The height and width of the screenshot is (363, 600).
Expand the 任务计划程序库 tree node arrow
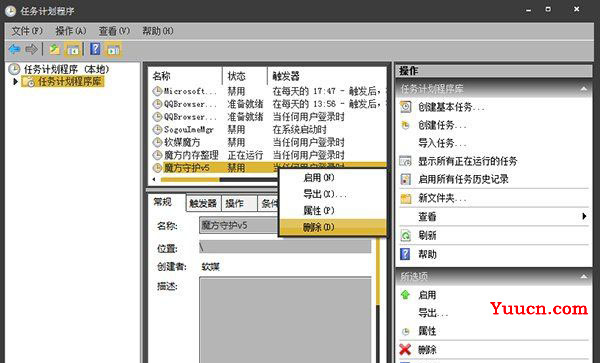(15, 81)
